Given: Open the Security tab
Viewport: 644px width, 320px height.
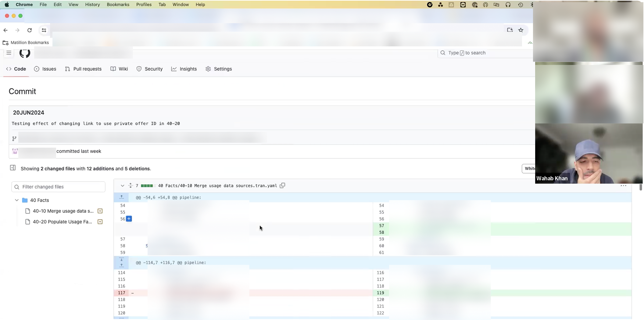Looking at the screenshot, I should pos(150,69).
